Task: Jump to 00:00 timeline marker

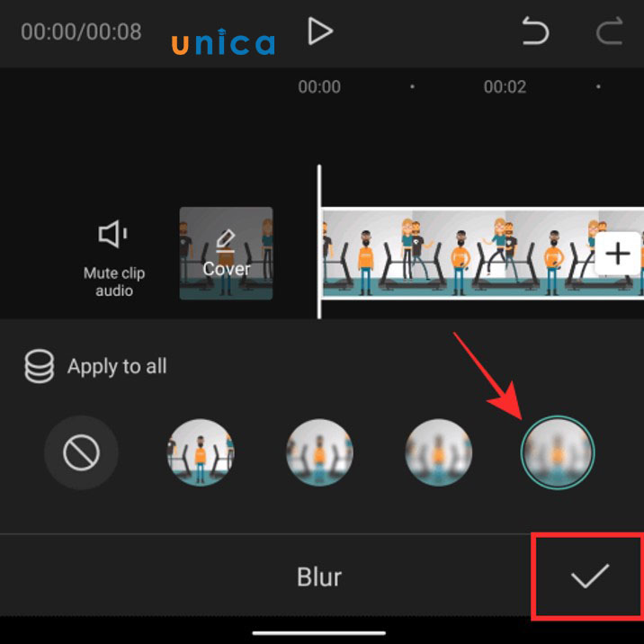Action: [x=319, y=87]
